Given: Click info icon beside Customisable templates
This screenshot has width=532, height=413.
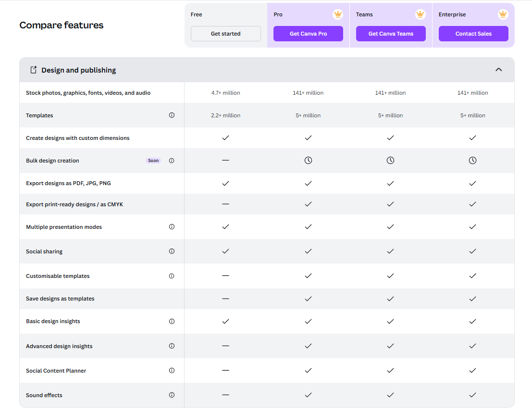Looking at the screenshot, I should click(172, 276).
